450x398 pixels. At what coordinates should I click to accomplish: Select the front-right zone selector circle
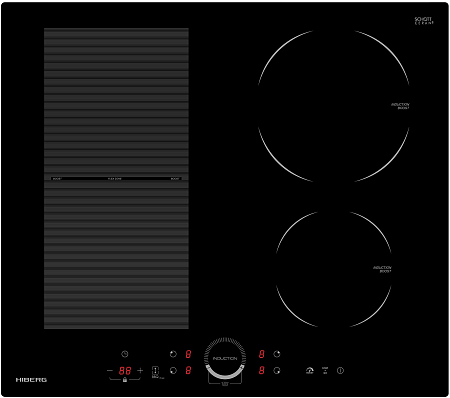(x=277, y=370)
